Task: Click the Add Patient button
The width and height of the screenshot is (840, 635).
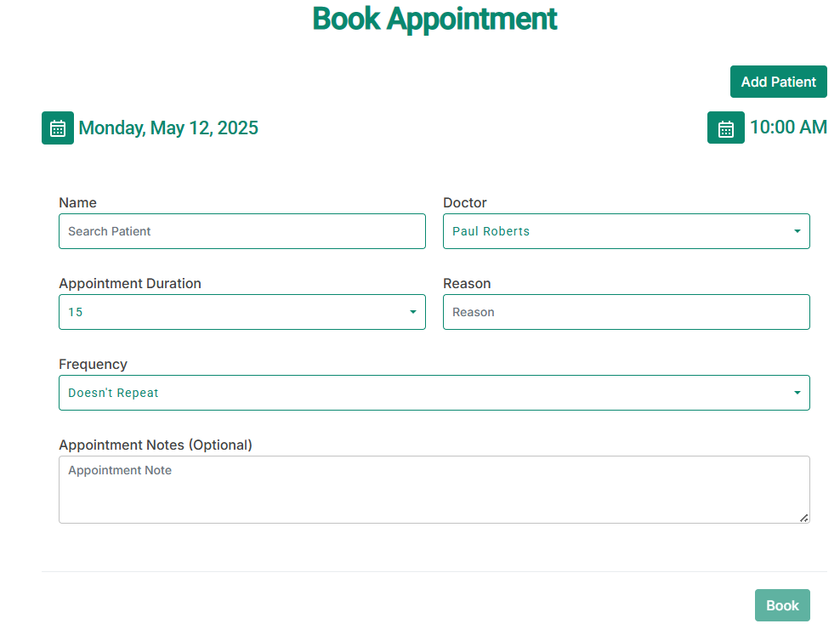Action: (779, 82)
